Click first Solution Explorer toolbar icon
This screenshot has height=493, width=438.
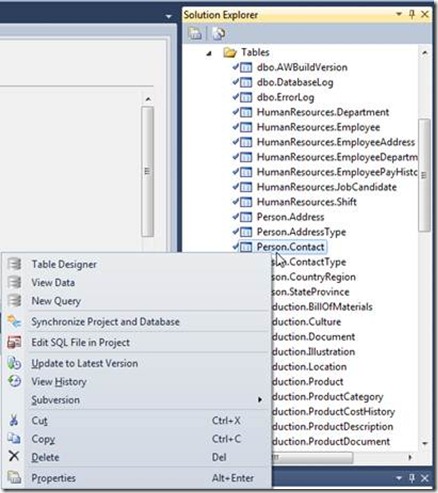[x=195, y=34]
